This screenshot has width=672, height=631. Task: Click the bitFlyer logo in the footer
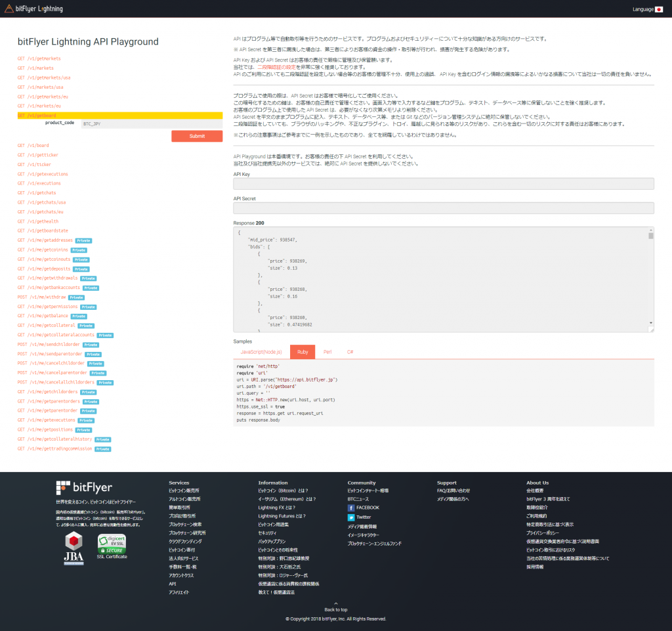click(84, 487)
